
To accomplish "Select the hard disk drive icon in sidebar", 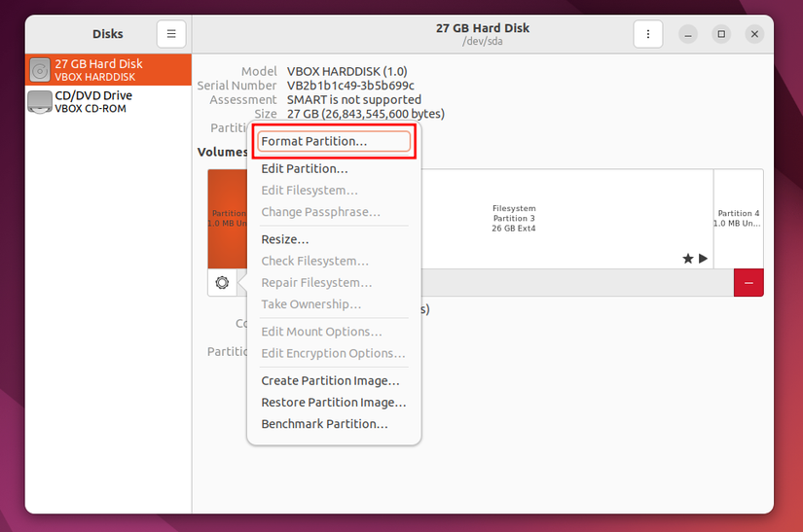I will click(x=40, y=70).
